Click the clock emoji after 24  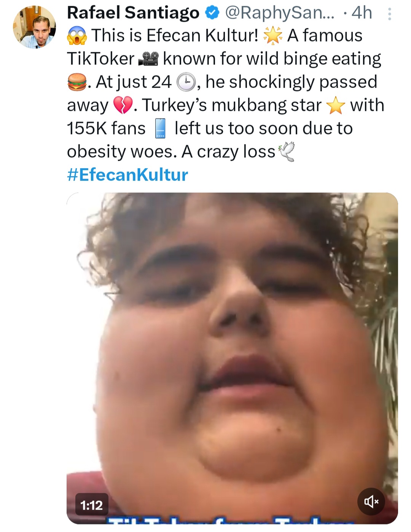186,82
